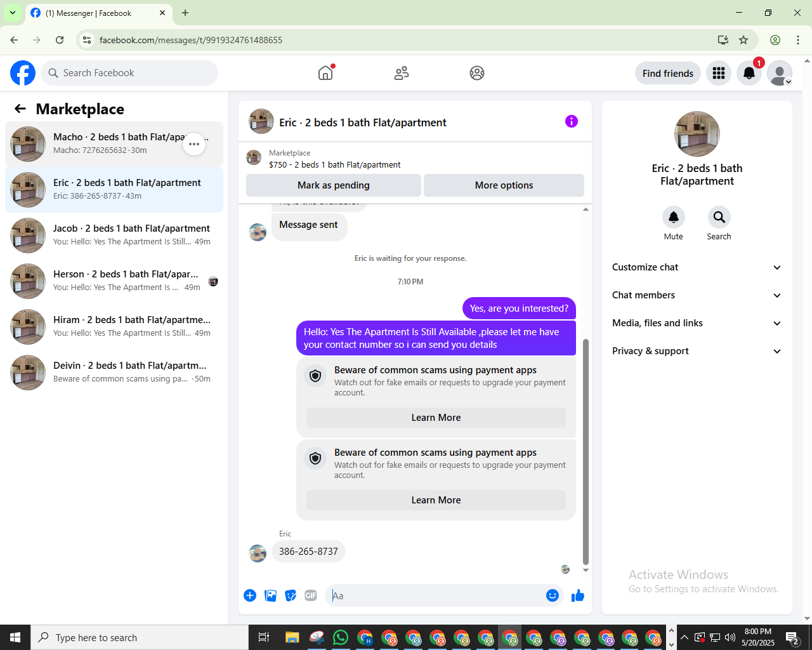Click Eric's phone number message 386-265-8737
This screenshot has height=650, width=812.
pyautogui.click(x=308, y=552)
